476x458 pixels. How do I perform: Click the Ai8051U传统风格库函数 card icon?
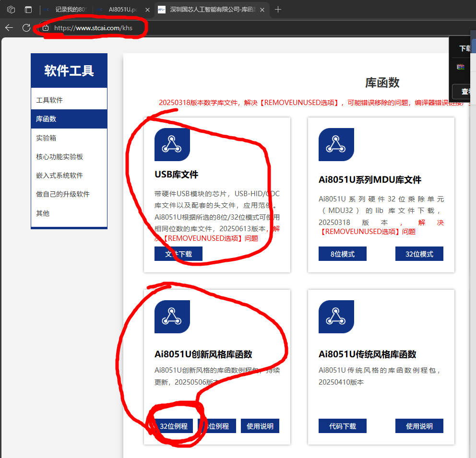(x=336, y=317)
